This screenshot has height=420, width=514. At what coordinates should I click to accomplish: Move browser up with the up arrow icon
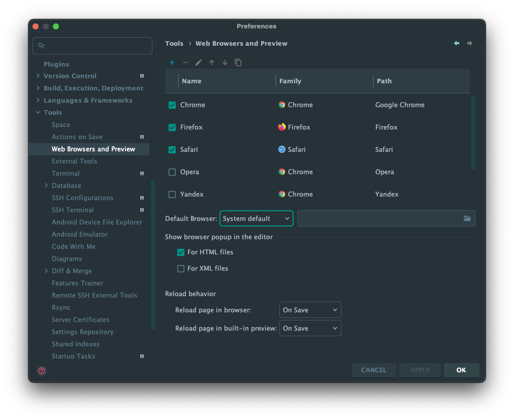point(211,62)
